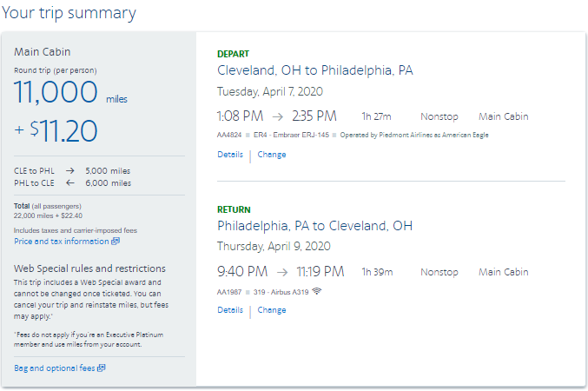
Task: Open Details for the Philadelphia to Cleveland flight
Action: click(x=230, y=310)
